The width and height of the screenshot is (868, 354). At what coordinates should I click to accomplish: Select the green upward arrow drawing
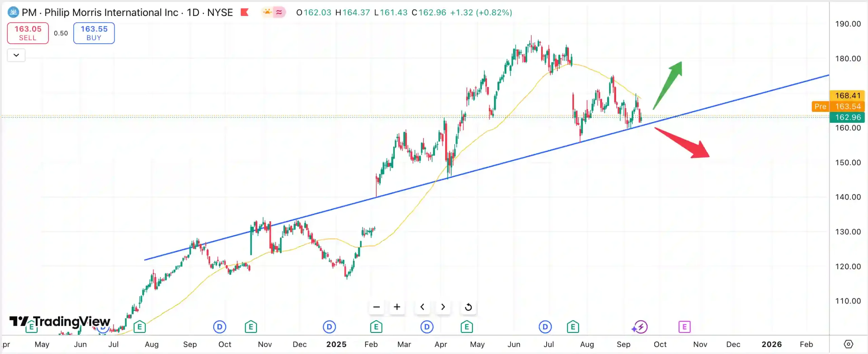pyautogui.click(x=668, y=85)
